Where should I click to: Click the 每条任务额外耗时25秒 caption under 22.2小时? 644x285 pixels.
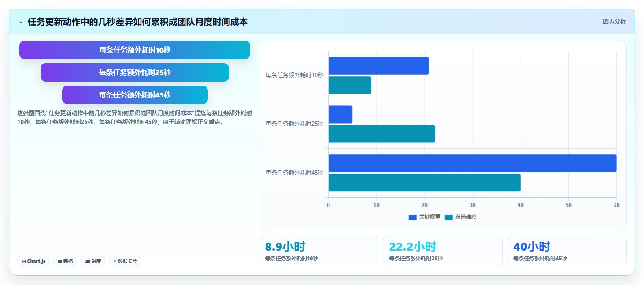[416, 259]
